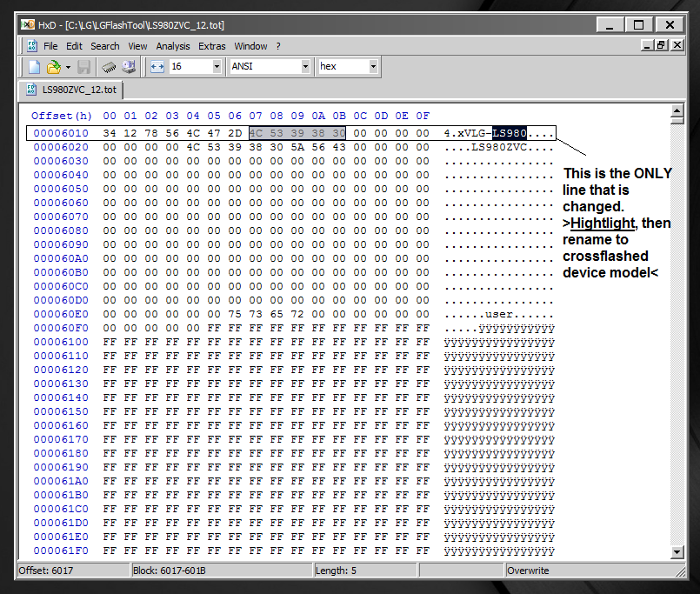Viewport: 700px width, 594px height.
Task: Click the 'user' text in ASCII column
Action: [499, 314]
